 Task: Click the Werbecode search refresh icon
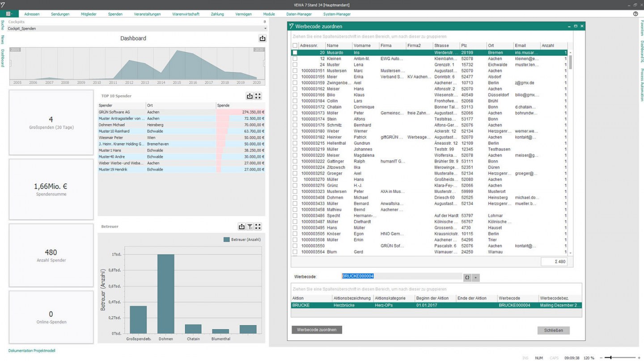point(467,277)
